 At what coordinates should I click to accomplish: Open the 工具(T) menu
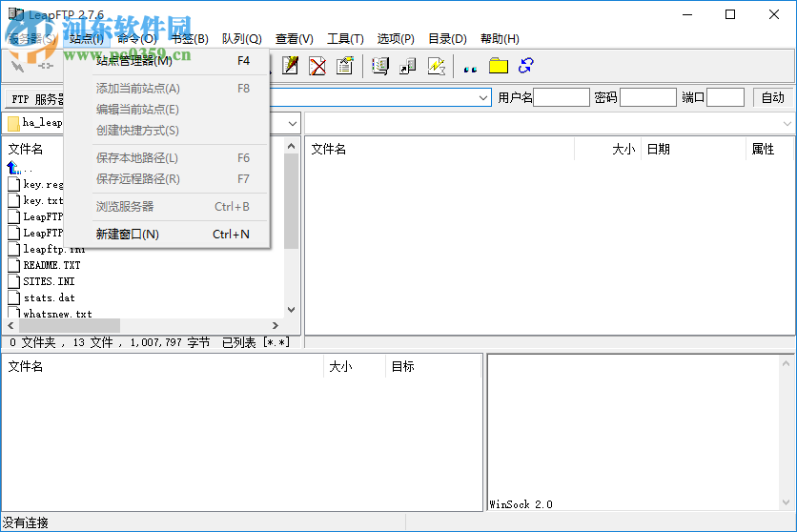[x=346, y=39]
